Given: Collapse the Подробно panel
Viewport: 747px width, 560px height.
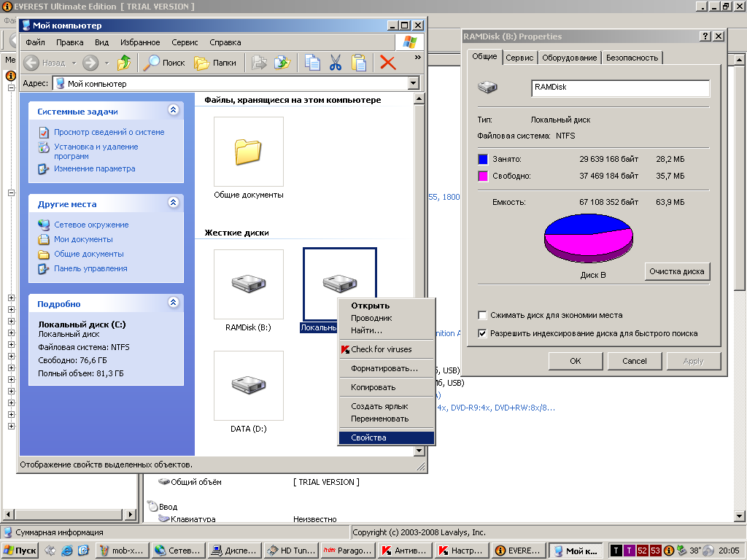Looking at the screenshot, I should [173, 302].
